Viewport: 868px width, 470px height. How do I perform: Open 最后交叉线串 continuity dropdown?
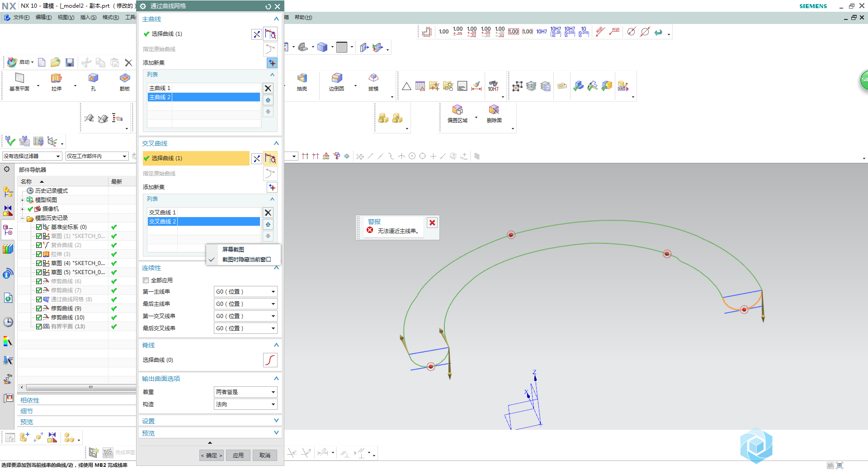pos(245,328)
